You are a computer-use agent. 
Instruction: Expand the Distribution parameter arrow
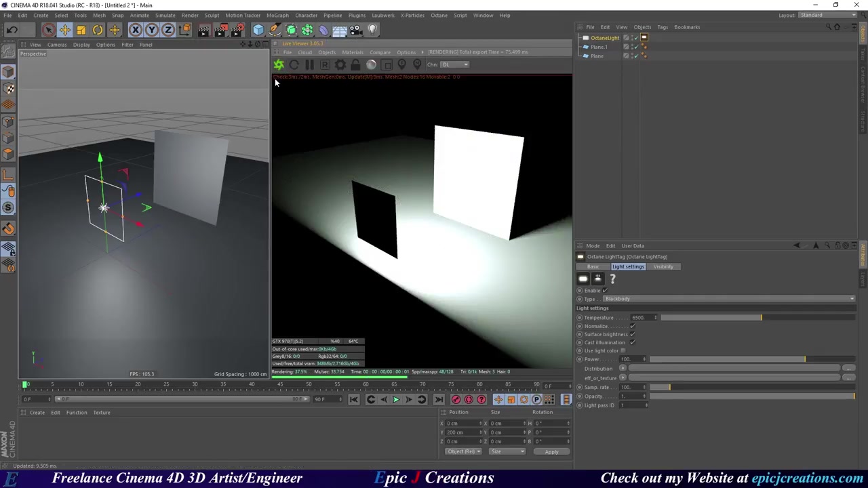tap(623, 368)
